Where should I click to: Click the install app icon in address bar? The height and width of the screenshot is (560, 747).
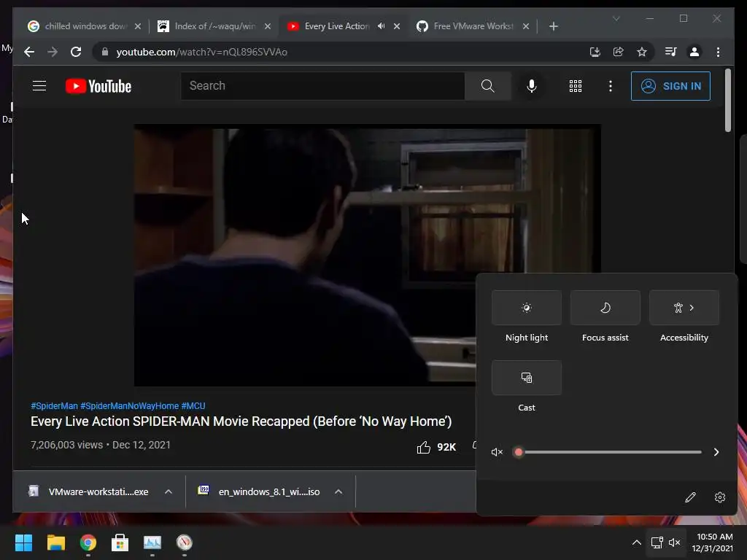coord(595,52)
